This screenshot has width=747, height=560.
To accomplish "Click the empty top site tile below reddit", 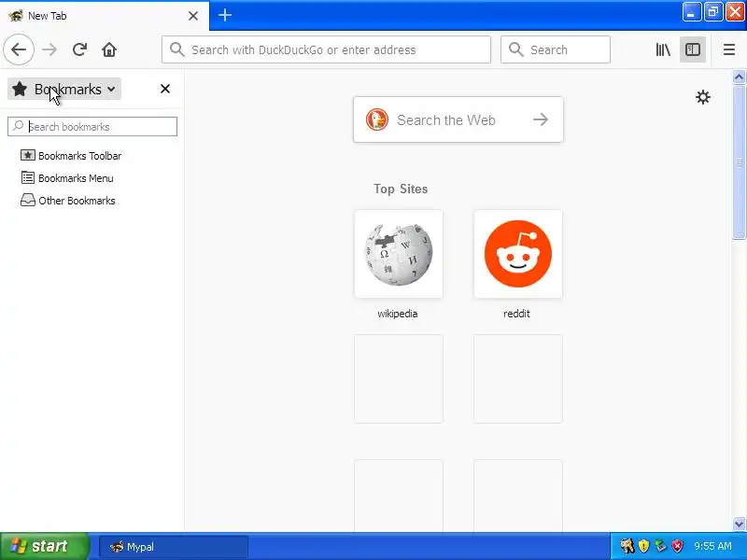I will (518, 379).
